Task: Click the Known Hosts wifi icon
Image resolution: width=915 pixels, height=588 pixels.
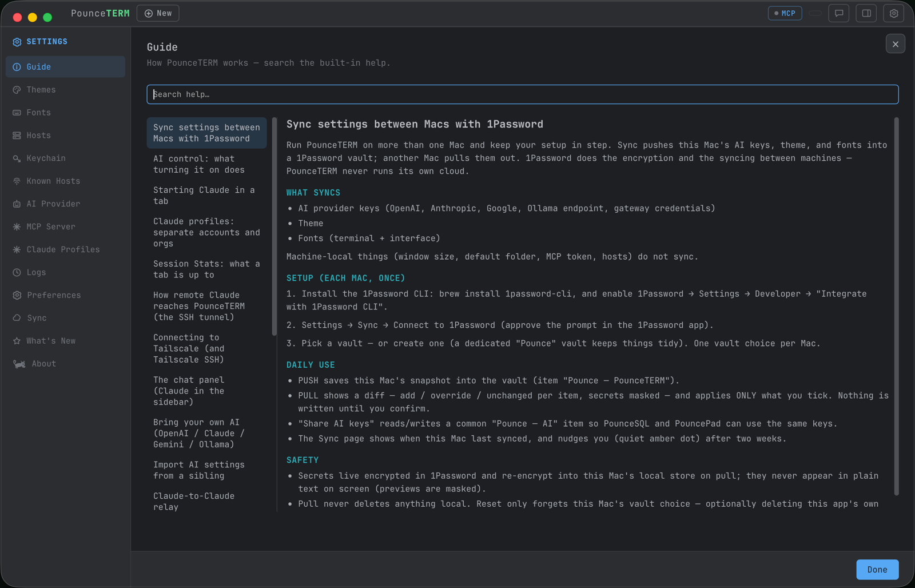Action: (x=17, y=181)
